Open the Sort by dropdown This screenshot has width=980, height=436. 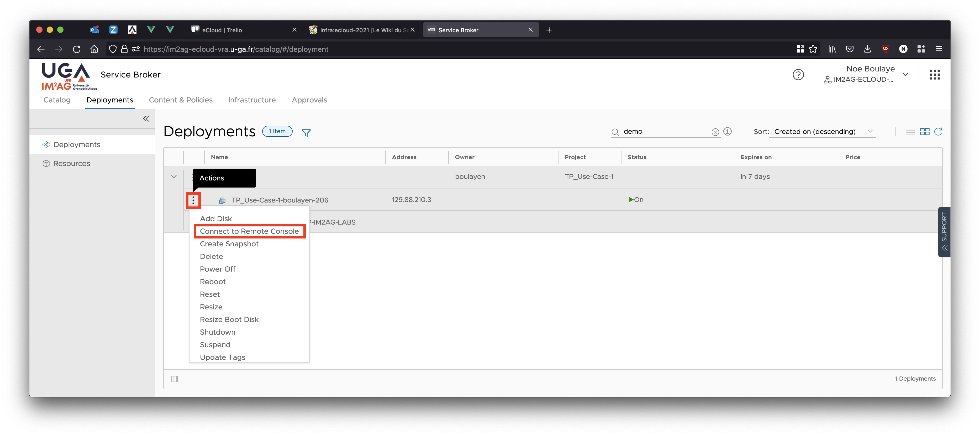(823, 131)
